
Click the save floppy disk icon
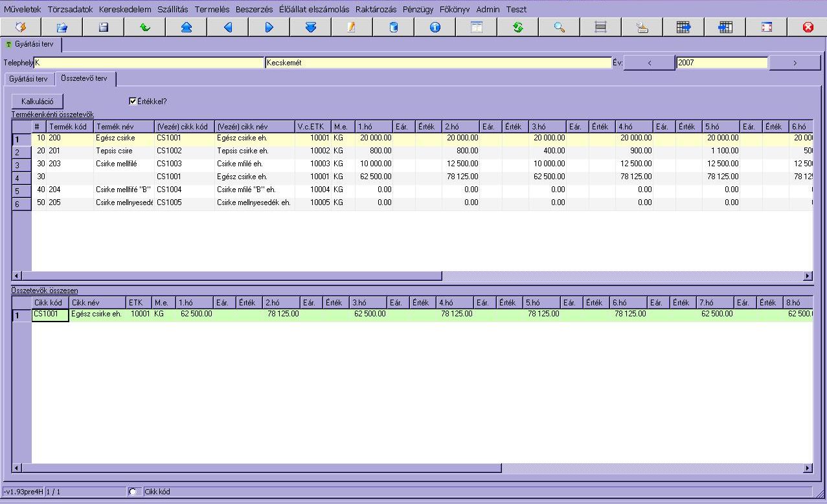click(104, 27)
